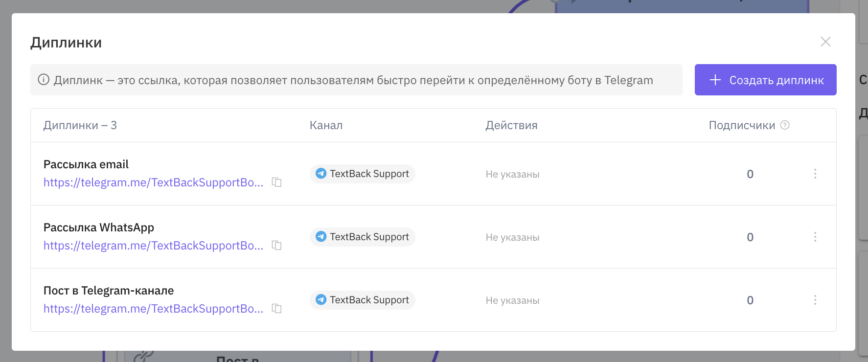Click the Пост в Telegram-канале title
This screenshot has width=868, height=362.
pyautogui.click(x=109, y=291)
